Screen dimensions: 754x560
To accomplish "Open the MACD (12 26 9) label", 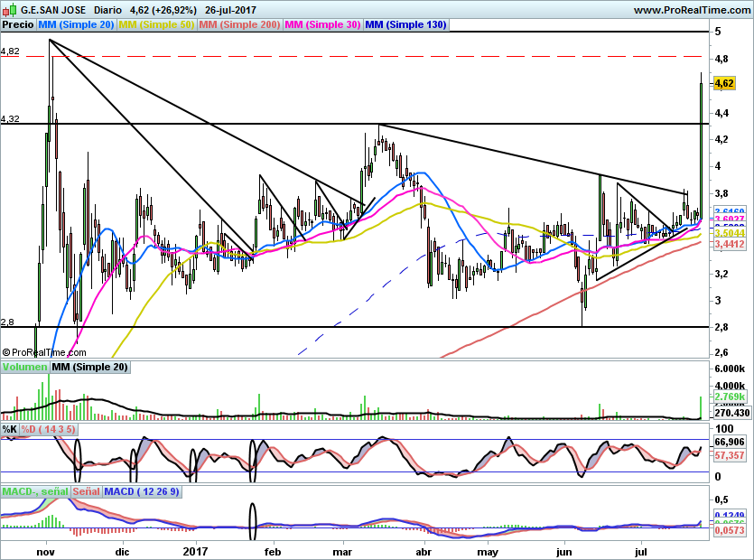I will 142,491.
